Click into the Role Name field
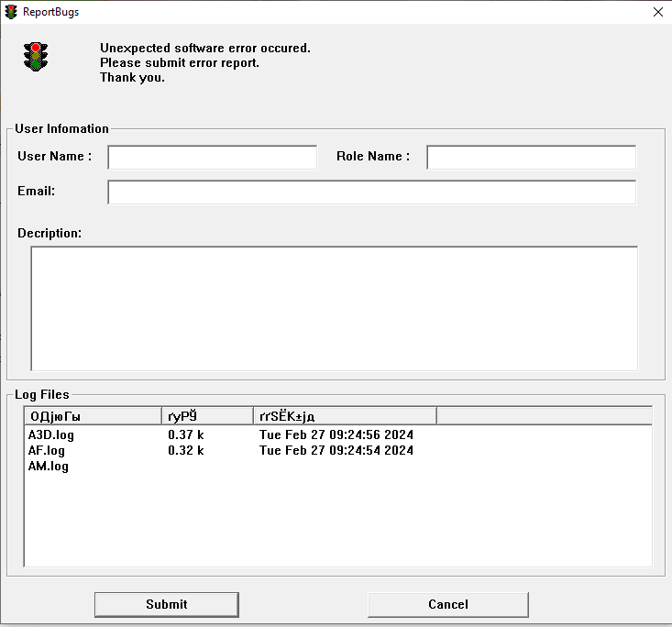 [531, 158]
